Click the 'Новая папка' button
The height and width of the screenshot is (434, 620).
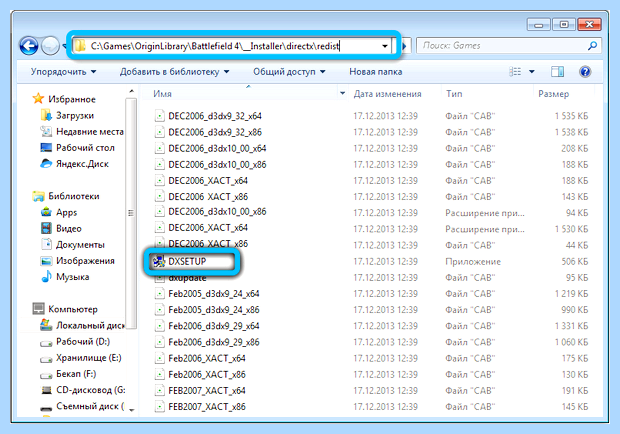coord(376,72)
